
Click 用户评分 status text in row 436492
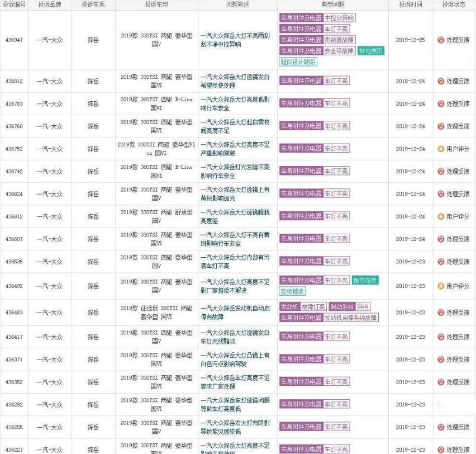pyautogui.click(x=458, y=286)
